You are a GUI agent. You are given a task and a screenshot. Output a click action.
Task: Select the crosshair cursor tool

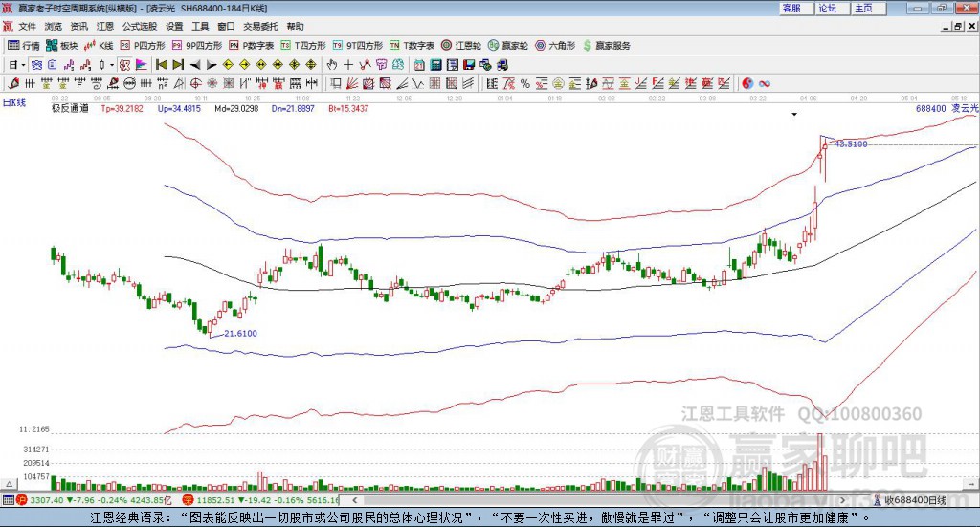point(348,65)
